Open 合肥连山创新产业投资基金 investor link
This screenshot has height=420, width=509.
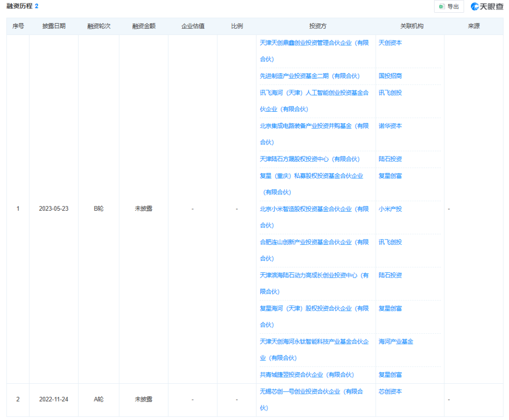(314, 250)
